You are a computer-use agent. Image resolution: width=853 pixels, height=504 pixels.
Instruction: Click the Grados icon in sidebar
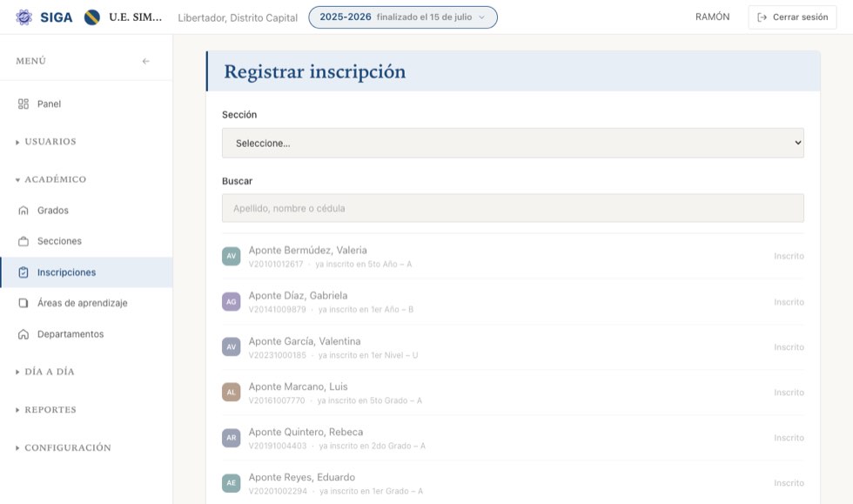tap(24, 210)
